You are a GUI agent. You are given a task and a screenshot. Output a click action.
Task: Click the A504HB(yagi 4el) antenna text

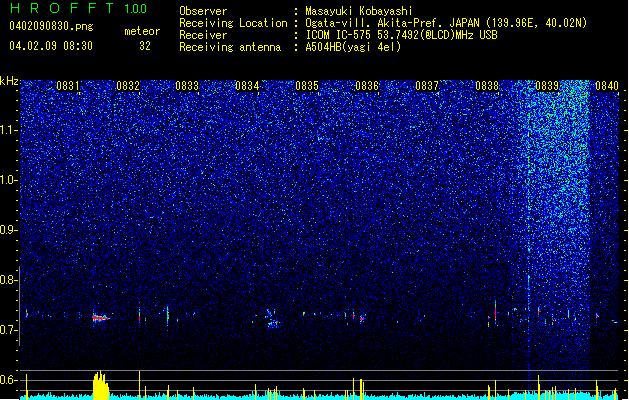pyautogui.click(x=353, y=47)
